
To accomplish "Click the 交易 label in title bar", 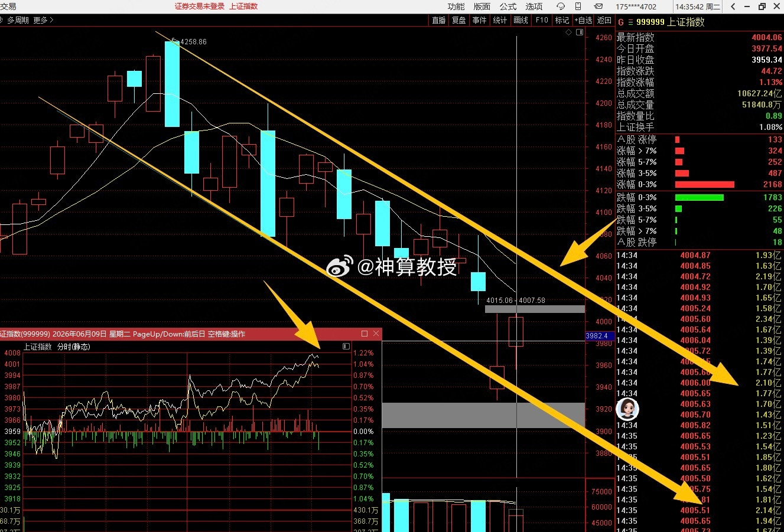I will (8, 6).
